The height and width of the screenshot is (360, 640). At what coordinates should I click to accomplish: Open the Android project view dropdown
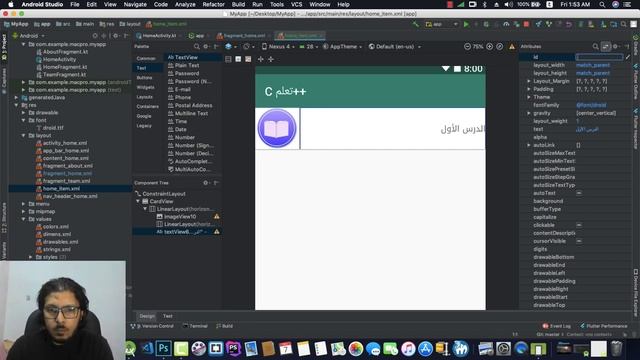pos(29,36)
